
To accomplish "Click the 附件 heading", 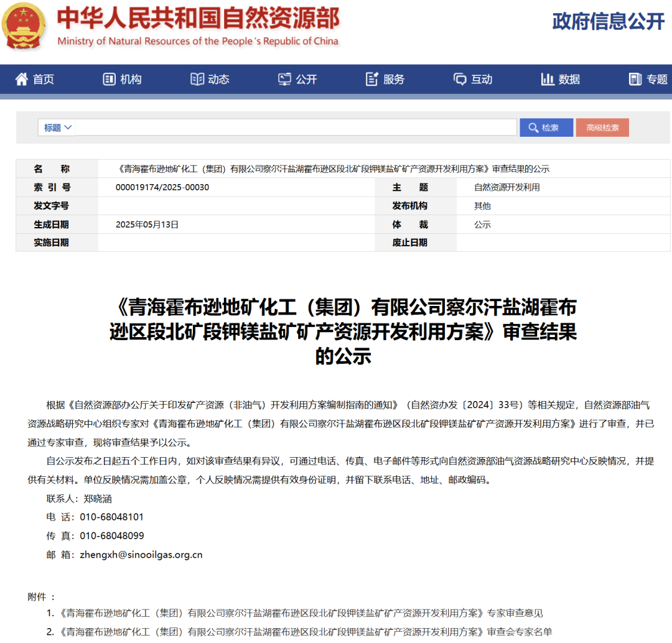I will point(40,597).
